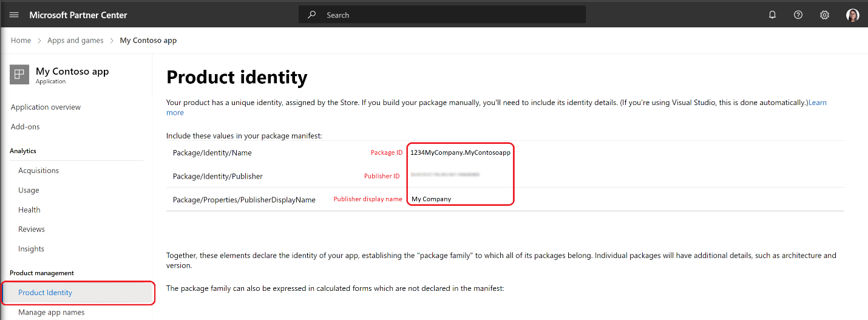Focus the Search input field
This screenshot has height=320, width=868.
442,15
